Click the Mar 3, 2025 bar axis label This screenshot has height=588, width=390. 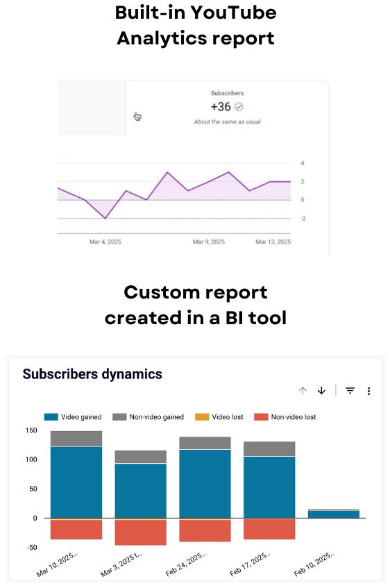tap(121, 565)
